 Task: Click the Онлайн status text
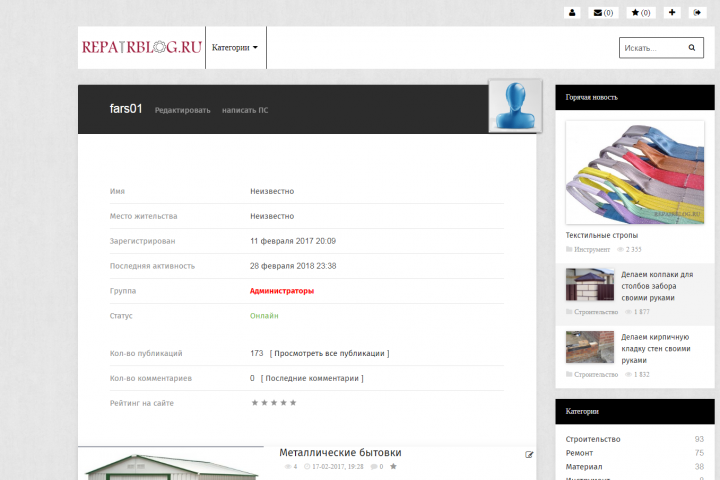point(264,316)
